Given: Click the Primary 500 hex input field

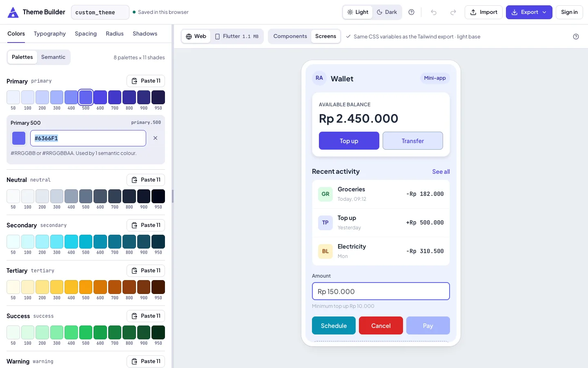Looking at the screenshot, I should [x=88, y=138].
